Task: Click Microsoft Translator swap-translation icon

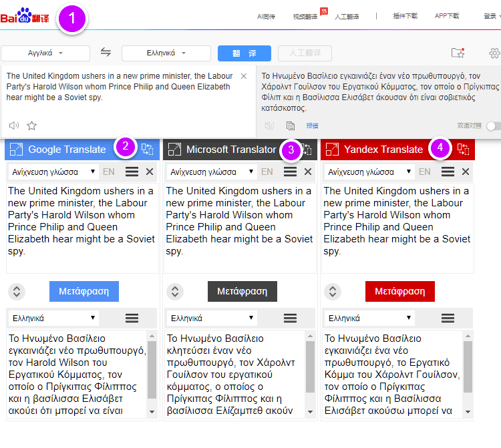Action: (307, 149)
